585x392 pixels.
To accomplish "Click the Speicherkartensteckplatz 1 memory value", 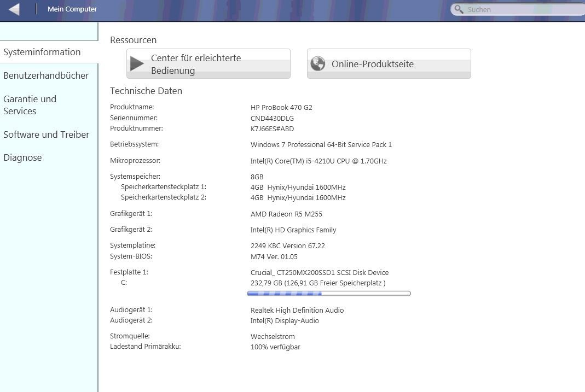I will (298, 188).
